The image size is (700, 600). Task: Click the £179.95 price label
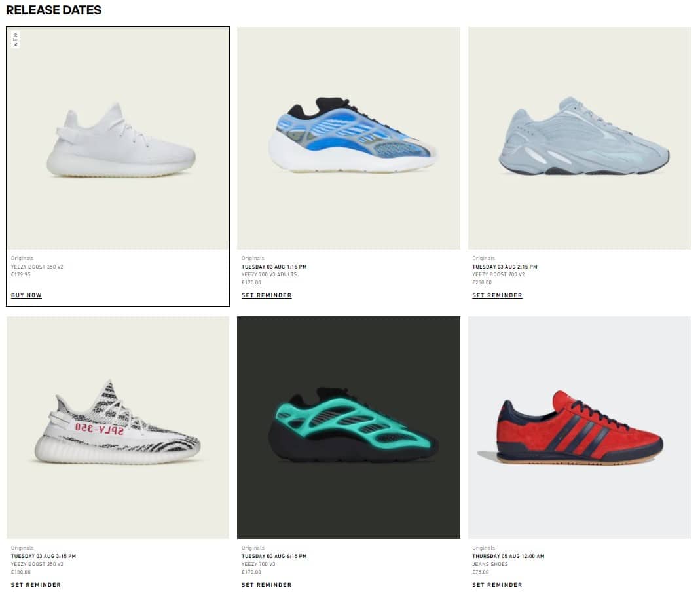[21, 274]
